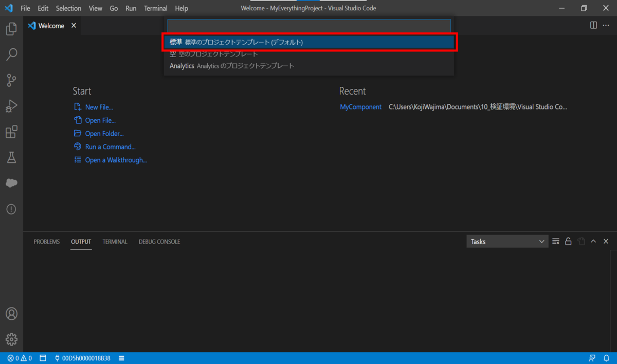Viewport: 617px width, 364px height.
Task: Open the File menu
Action: click(x=25, y=8)
